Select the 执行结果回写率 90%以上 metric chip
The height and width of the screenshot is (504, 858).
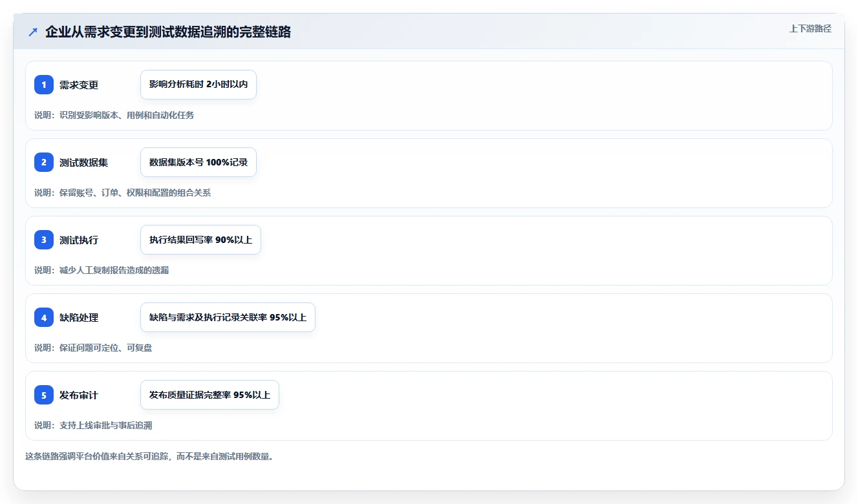pyautogui.click(x=200, y=240)
